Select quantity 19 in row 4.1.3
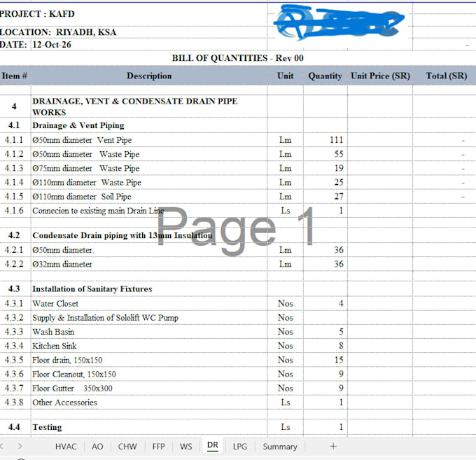Viewport: 476px width, 460px height. point(325,168)
